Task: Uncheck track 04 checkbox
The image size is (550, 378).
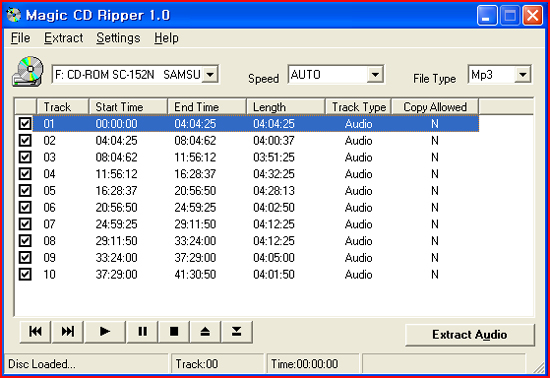Action: [x=25, y=174]
